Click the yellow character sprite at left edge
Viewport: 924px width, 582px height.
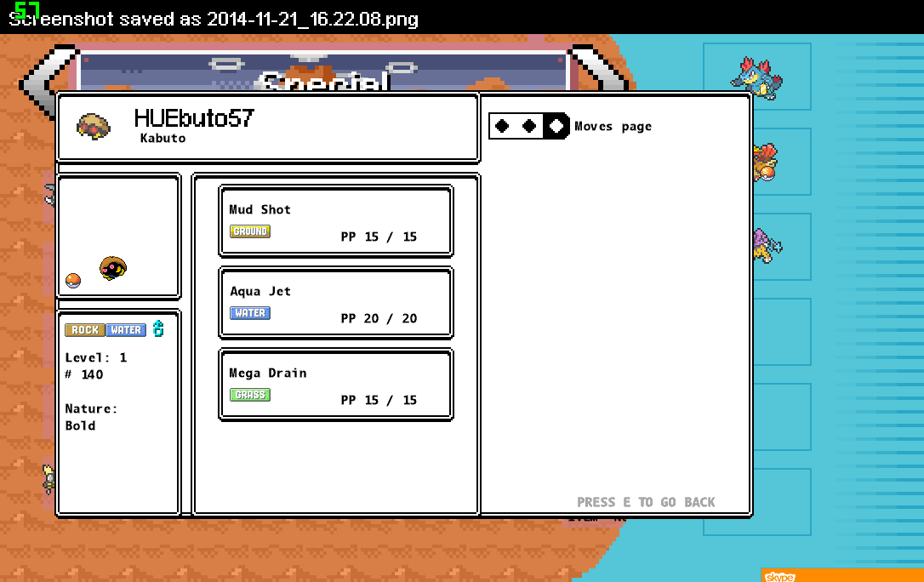(x=48, y=478)
